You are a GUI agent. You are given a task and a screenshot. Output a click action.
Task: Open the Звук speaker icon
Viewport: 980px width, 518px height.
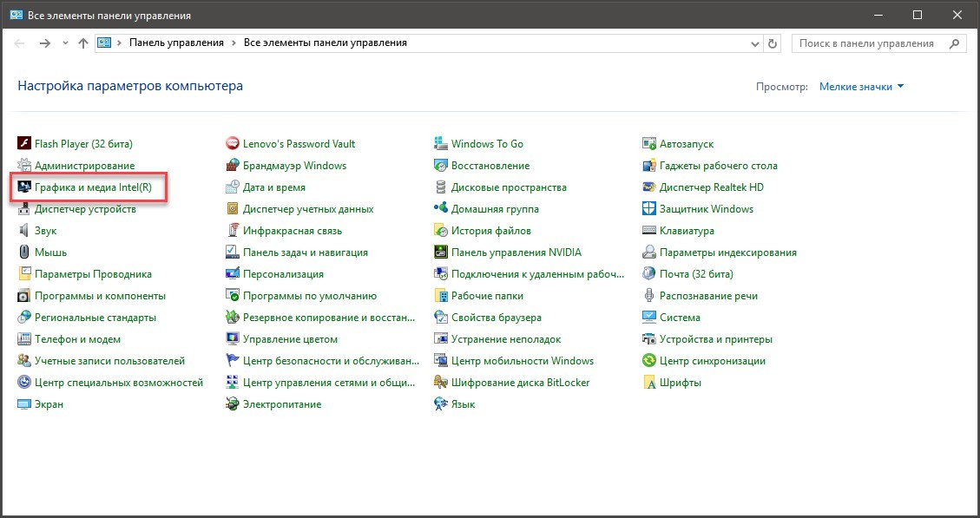click(24, 231)
